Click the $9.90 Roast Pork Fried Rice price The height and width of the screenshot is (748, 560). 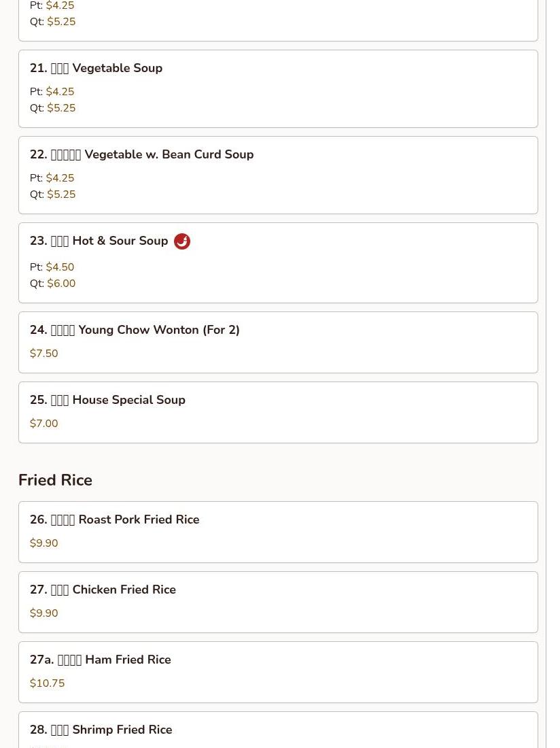click(44, 543)
